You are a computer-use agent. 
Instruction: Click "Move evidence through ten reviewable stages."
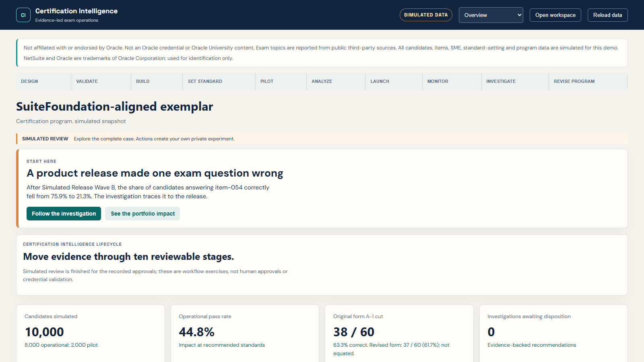pyautogui.click(x=128, y=257)
